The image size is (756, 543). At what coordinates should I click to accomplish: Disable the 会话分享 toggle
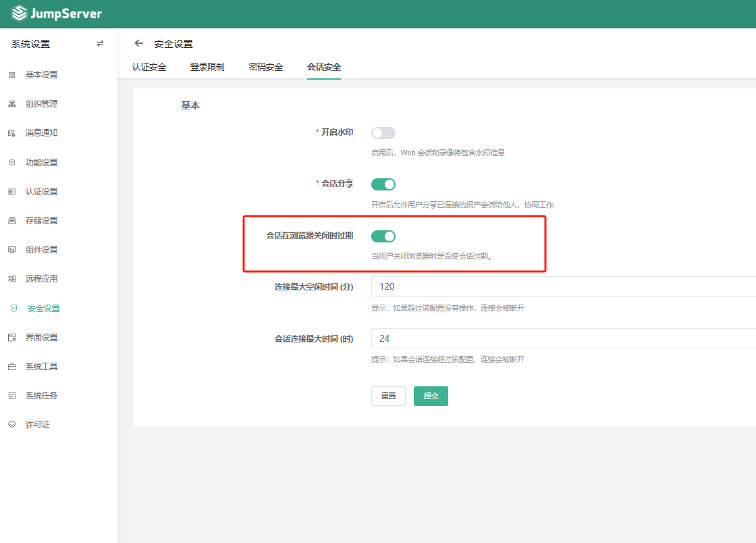[x=383, y=184]
